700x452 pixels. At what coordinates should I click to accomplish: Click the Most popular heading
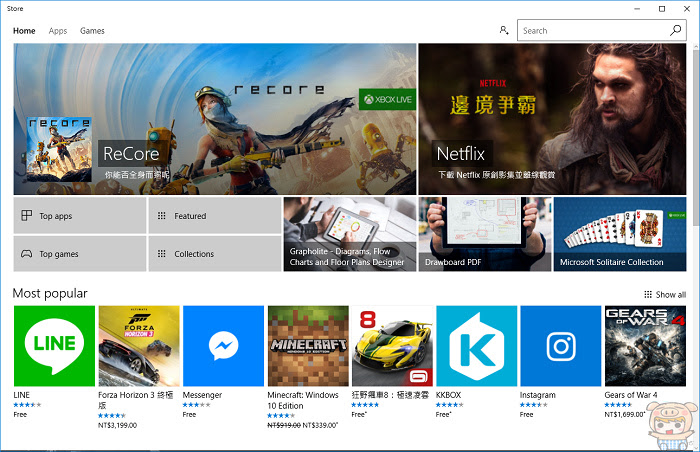click(x=50, y=293)
